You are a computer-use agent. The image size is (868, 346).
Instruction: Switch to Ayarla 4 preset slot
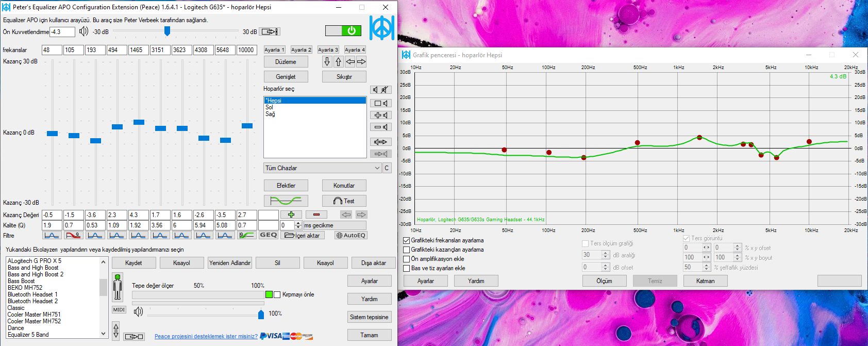click(x=355, y=50)
